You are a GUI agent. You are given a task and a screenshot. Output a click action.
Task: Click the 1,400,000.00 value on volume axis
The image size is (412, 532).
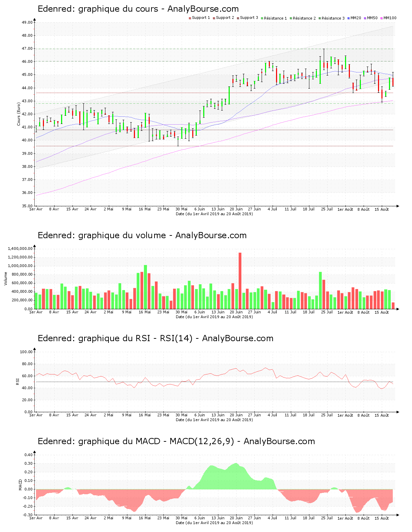tap(20, 249)
